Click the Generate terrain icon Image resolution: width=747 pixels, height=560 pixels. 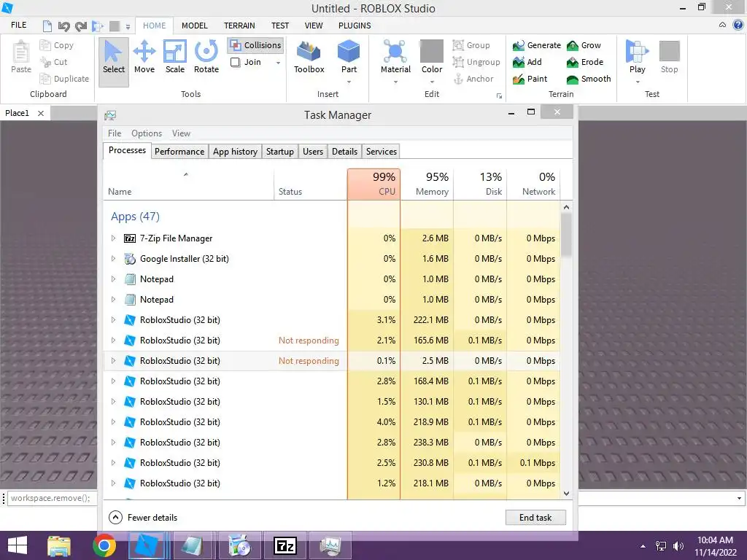pos(519,46)
